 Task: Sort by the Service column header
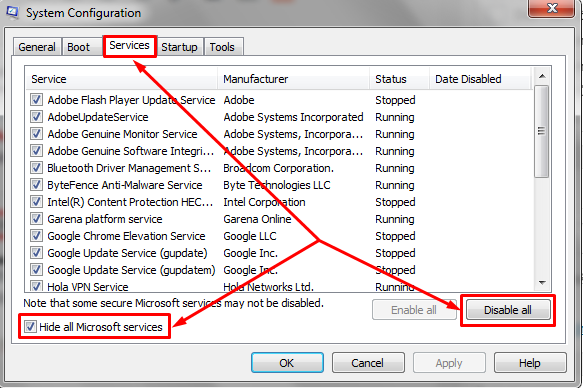[x=122, y=79]
